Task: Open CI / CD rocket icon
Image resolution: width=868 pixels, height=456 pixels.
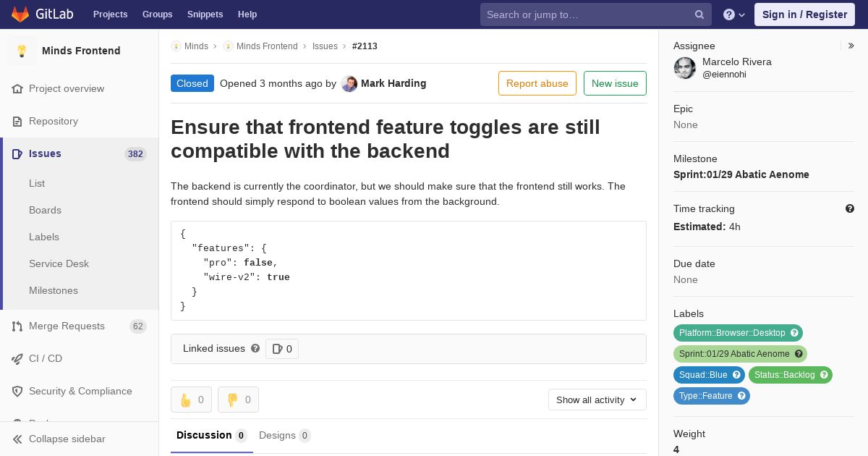Action: (x=17, y=358)
